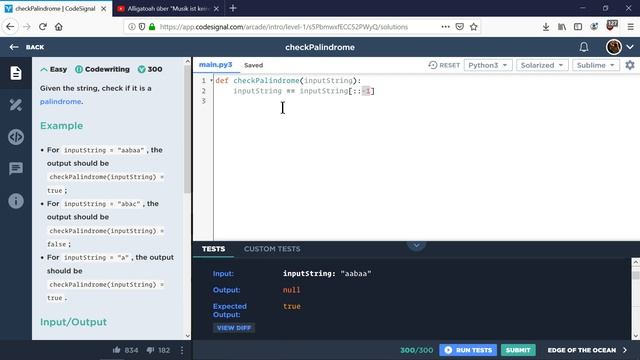Click the SUBMIT button
The image size is (640, 360).
[x=518, y=350]
